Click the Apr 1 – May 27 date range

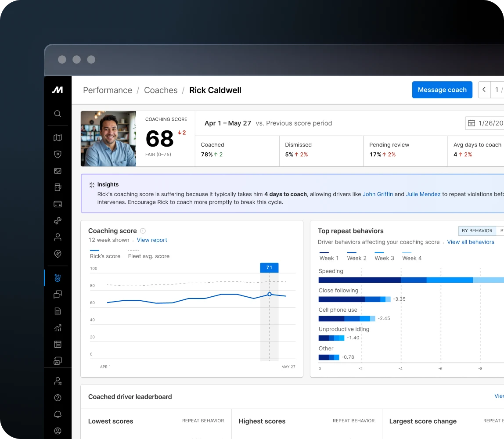(227, 123)
